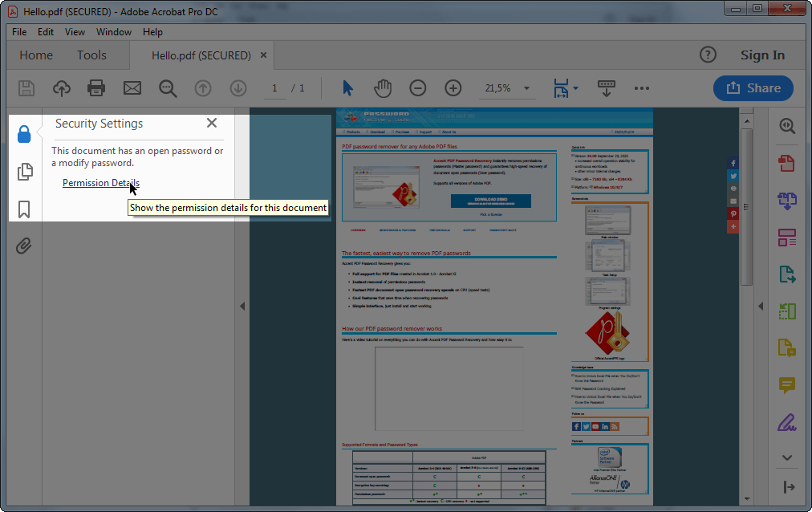The height and width of the screenshot is (512, 812).
Task: Click the Sign In button
Action: [x=762, y=55]
